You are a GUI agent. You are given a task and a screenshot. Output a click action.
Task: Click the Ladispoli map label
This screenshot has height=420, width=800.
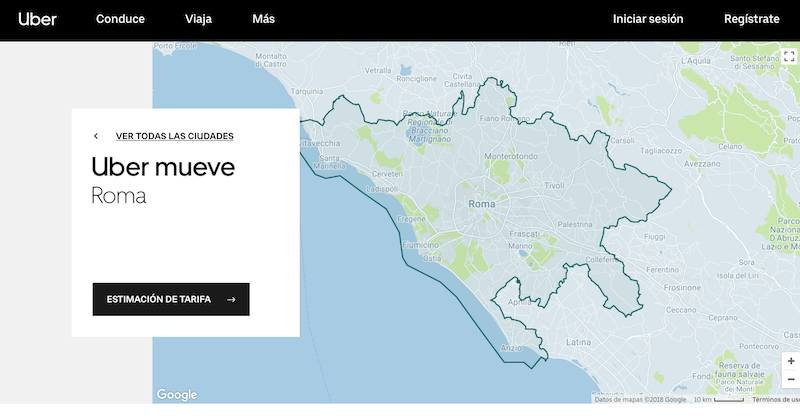tap(382, 189)
